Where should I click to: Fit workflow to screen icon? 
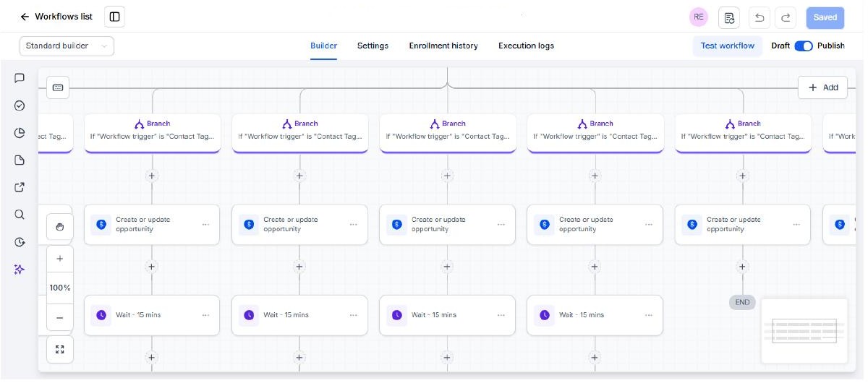(x=59, y=350)
